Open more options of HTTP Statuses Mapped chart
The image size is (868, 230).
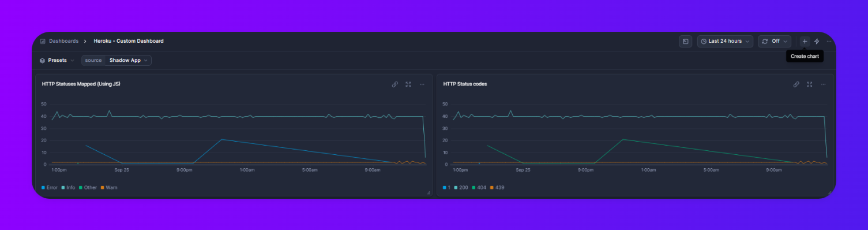[x=422, y=84]
